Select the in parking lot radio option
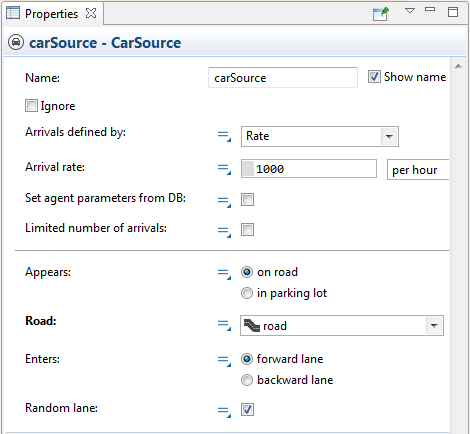 coord(247,293)
